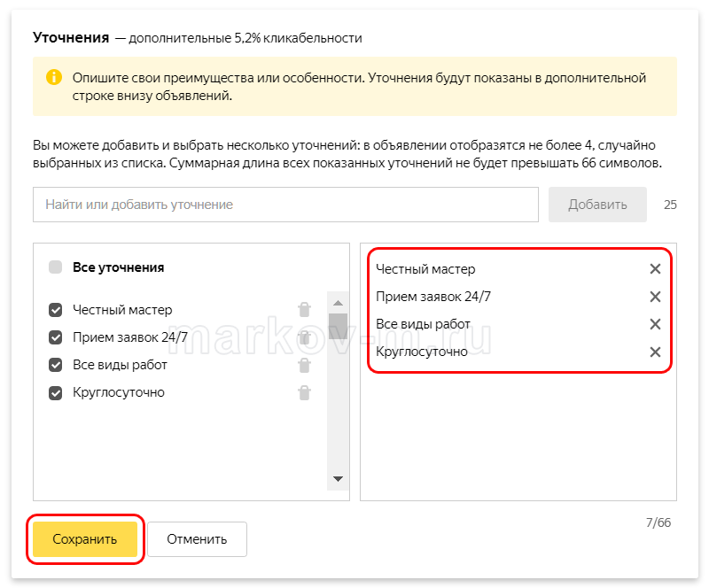The height and width of the screenshot is (588, 709).
Task: Delete 'Честный мастер' using its trash icon
Action: tap(304, 309)
